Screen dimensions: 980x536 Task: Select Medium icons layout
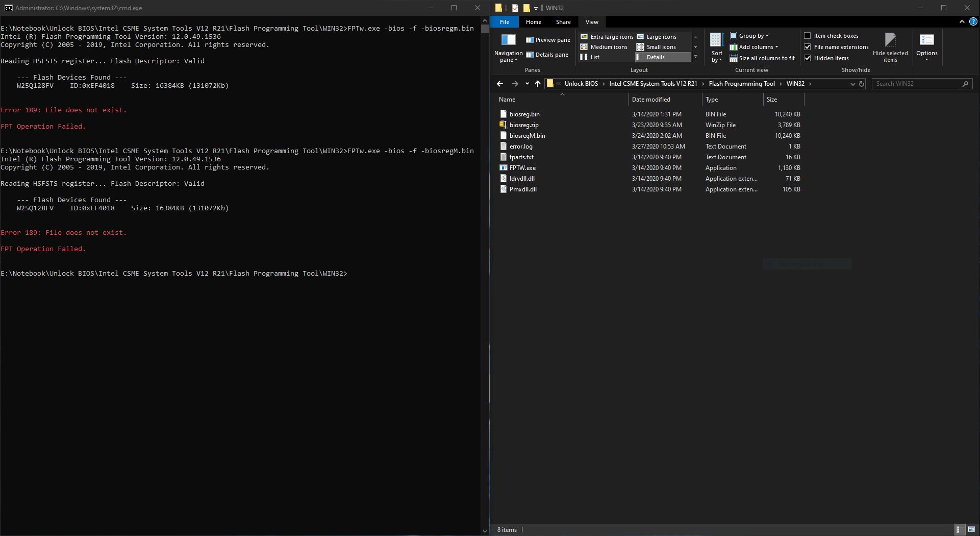604,47
